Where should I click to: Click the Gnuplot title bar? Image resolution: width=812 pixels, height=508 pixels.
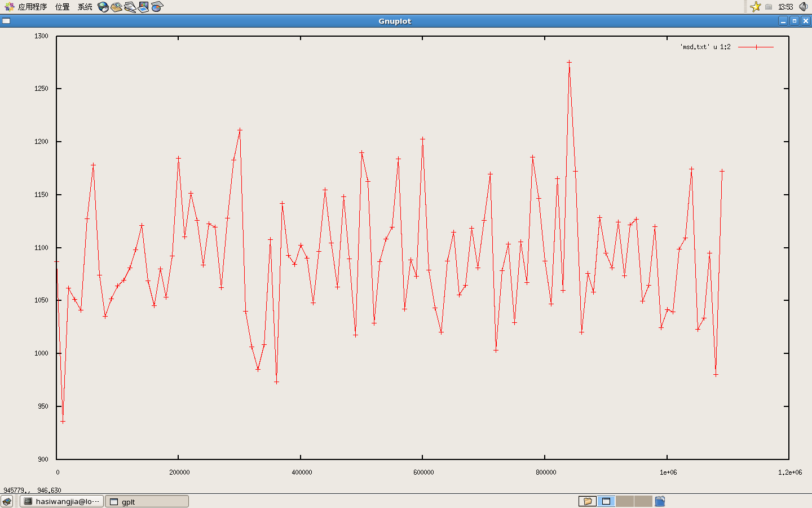point(395,21)
